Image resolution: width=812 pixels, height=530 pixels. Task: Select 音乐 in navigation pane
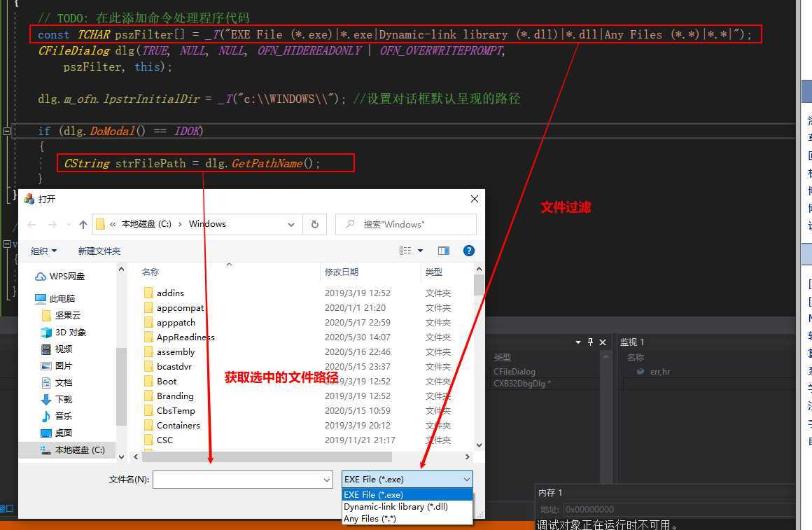click(57, 416)
